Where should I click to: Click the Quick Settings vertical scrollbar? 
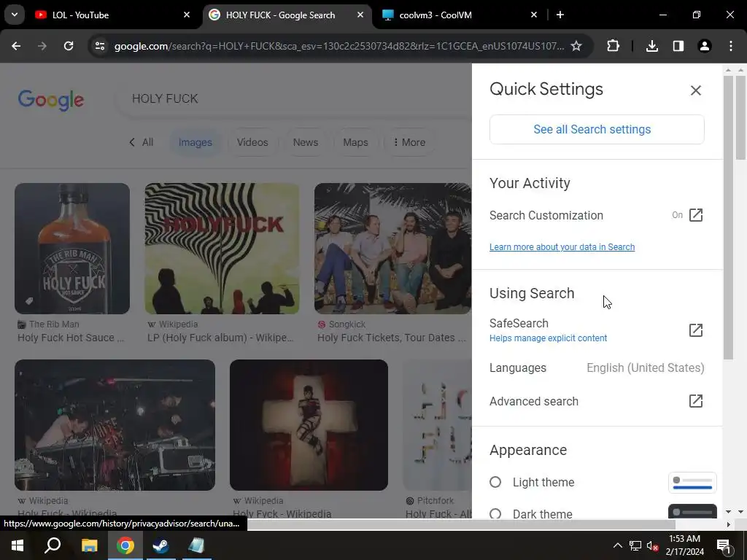click(728, 217)
